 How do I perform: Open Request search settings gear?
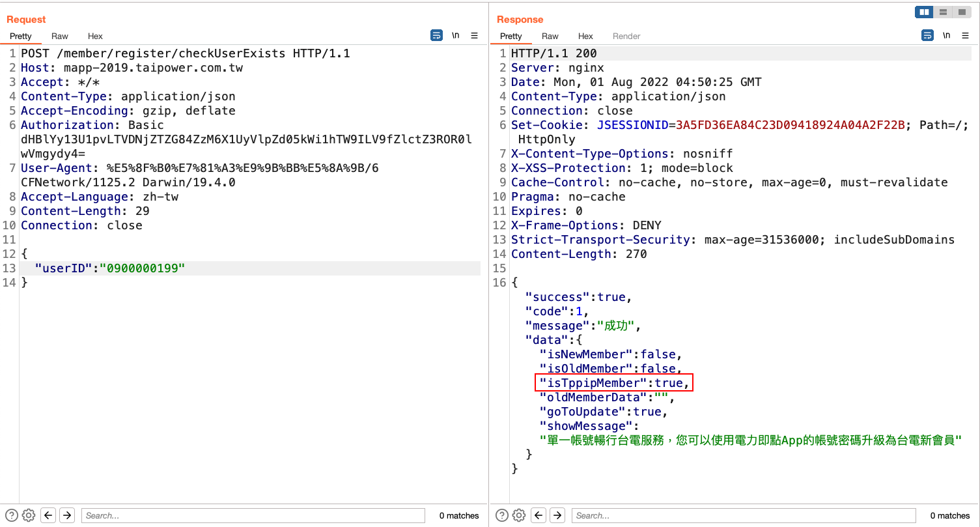point(29,515)
